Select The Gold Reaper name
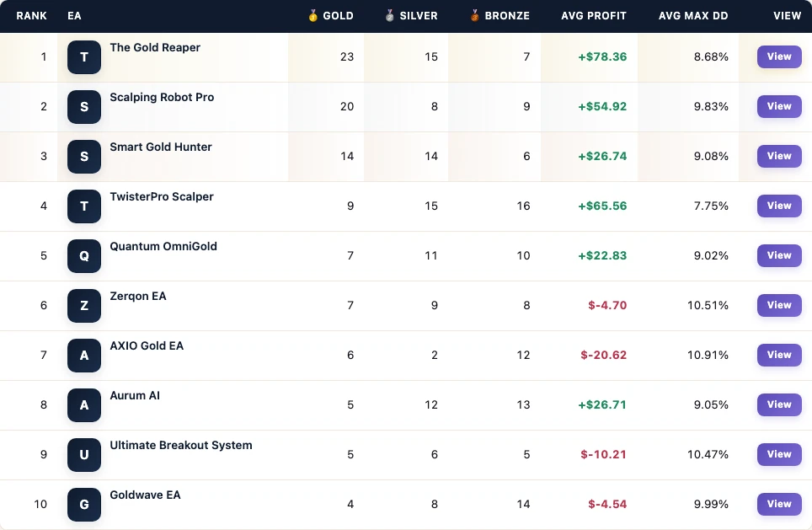Image resolution: width=812 pixels, height=530 pixels. tap(155, 48)
